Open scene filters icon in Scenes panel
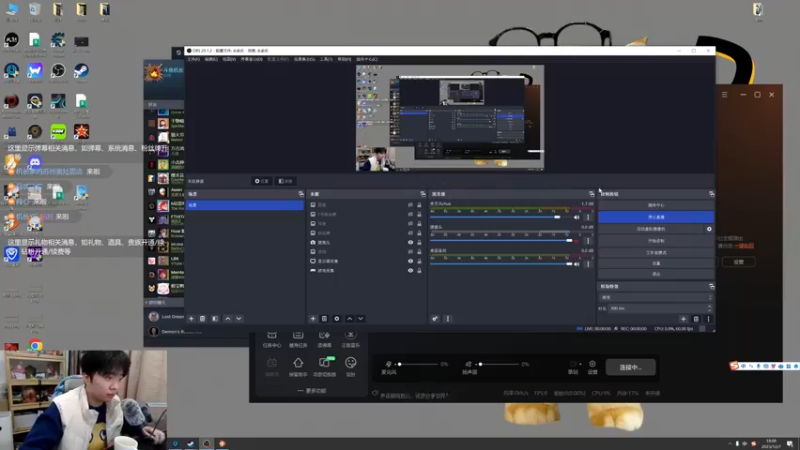This screenshot has width=800, height=450. click(x=215, y=319)
